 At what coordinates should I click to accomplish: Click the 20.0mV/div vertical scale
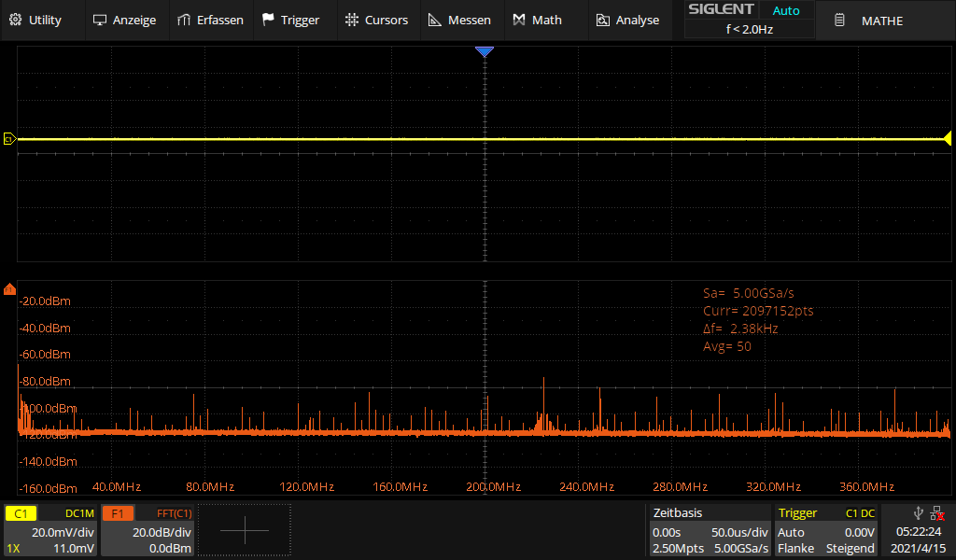point(63,532)
